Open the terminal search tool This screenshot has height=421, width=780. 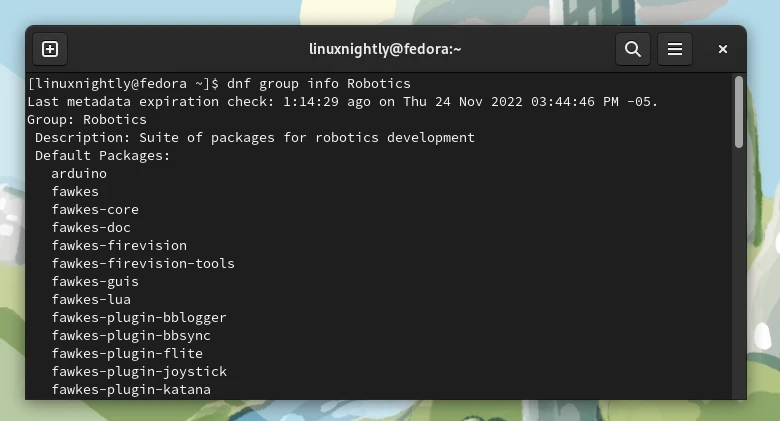tap(633, 49)
